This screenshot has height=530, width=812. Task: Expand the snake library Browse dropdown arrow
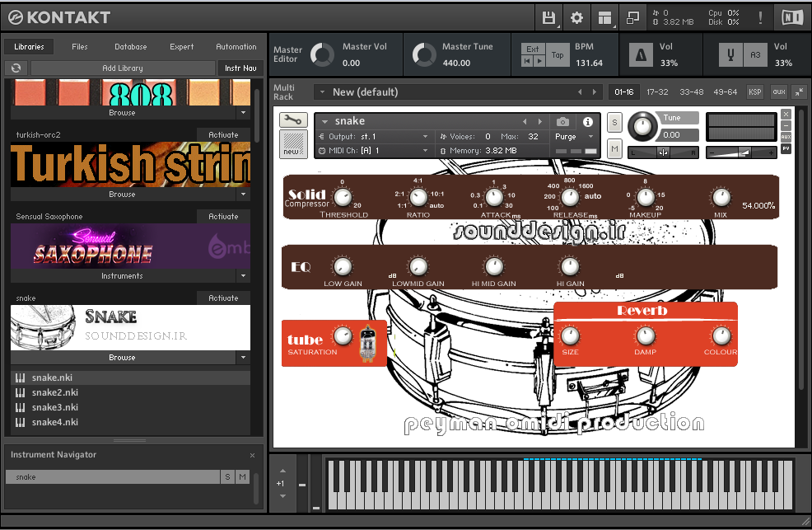(x=244, y=358)
